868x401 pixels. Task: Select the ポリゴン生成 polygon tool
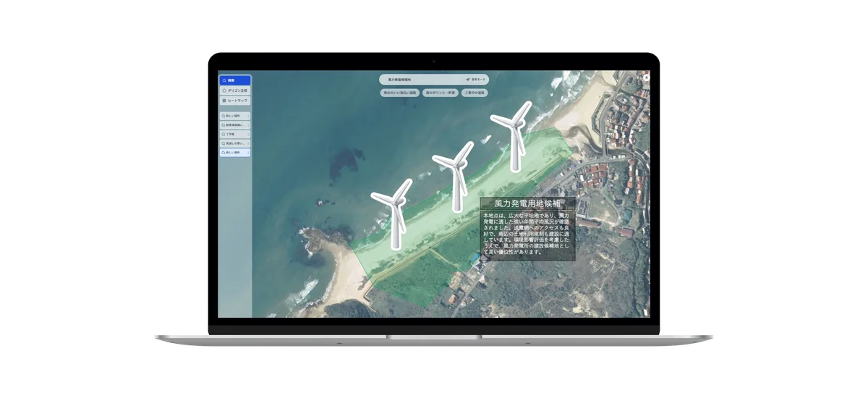236,90
